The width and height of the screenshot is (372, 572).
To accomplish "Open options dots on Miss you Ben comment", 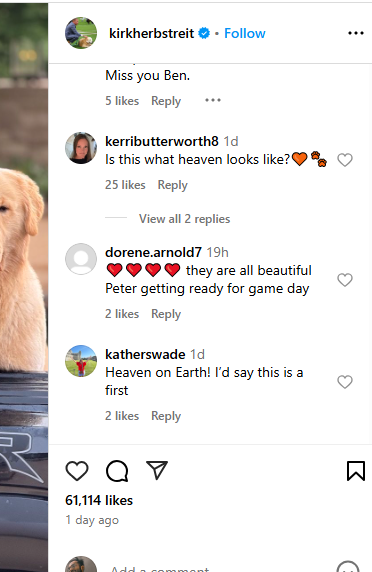I will [x=213, y=100].
